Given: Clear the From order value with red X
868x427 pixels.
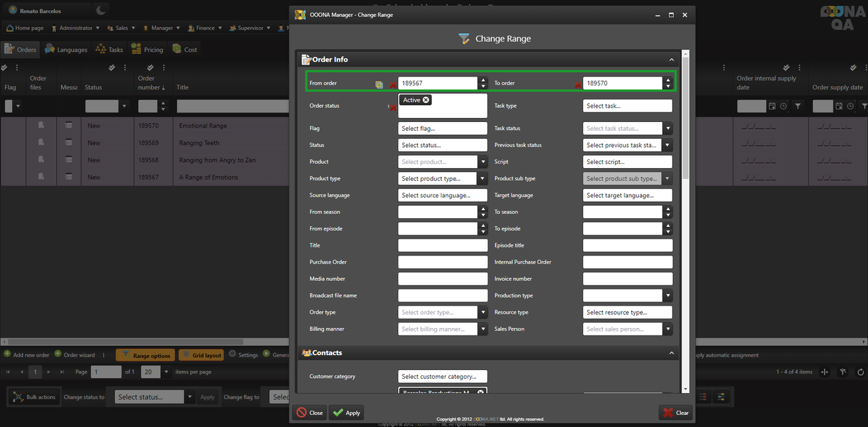Looking at the screenshot, I should coord(393,84).
